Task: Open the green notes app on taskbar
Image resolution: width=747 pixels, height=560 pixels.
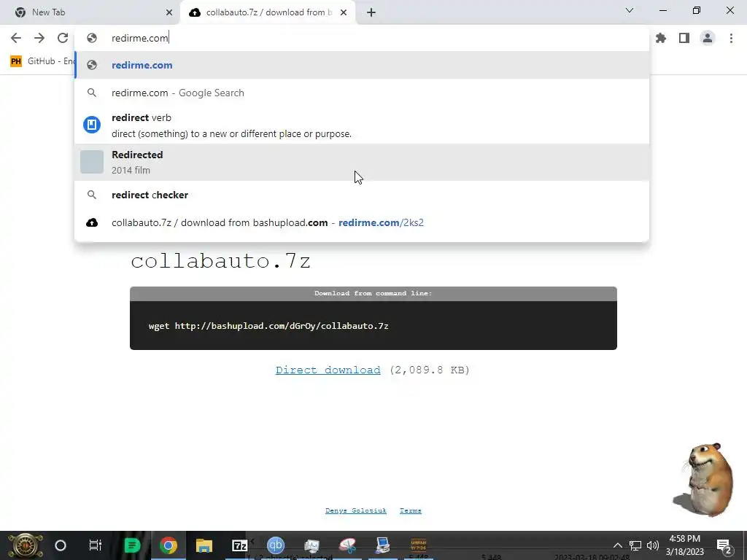Action: pyautogui.click(x=132, y=545)
